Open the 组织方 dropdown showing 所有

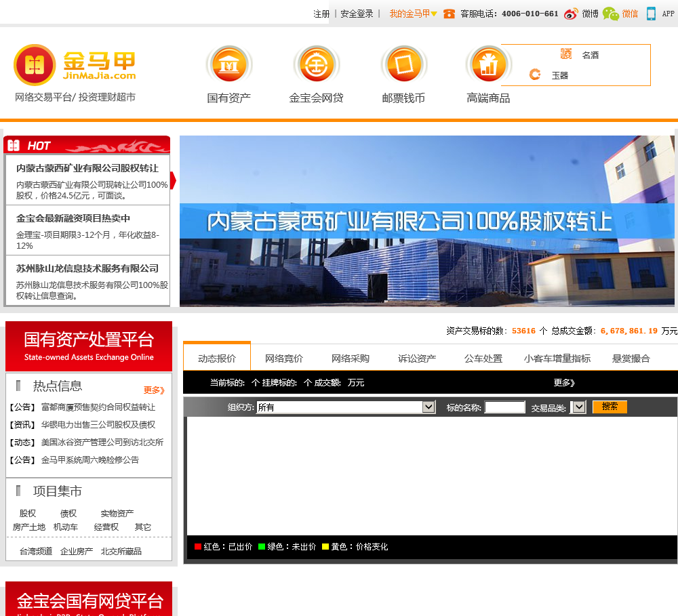pos(346,407)
